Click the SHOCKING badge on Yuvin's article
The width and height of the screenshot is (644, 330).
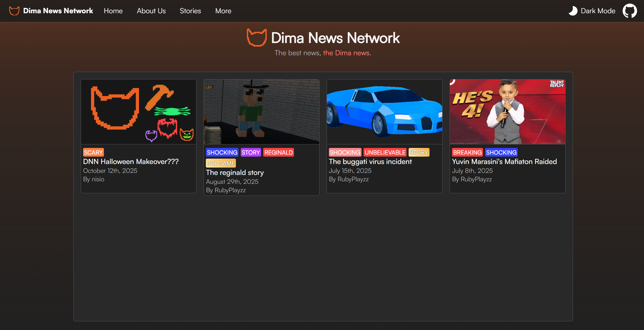[501, 152]
